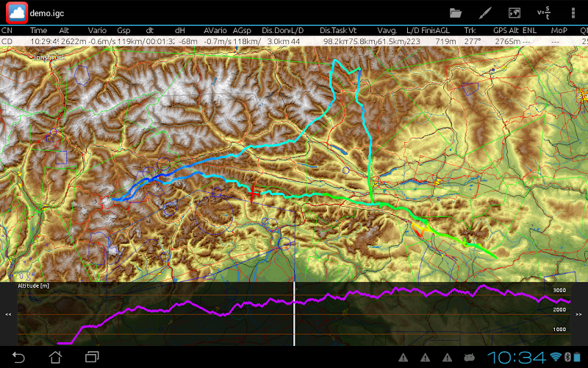The image size is (588, 368).
Task: Tap the Wi-Fi status icon
Action: (556, 357)
